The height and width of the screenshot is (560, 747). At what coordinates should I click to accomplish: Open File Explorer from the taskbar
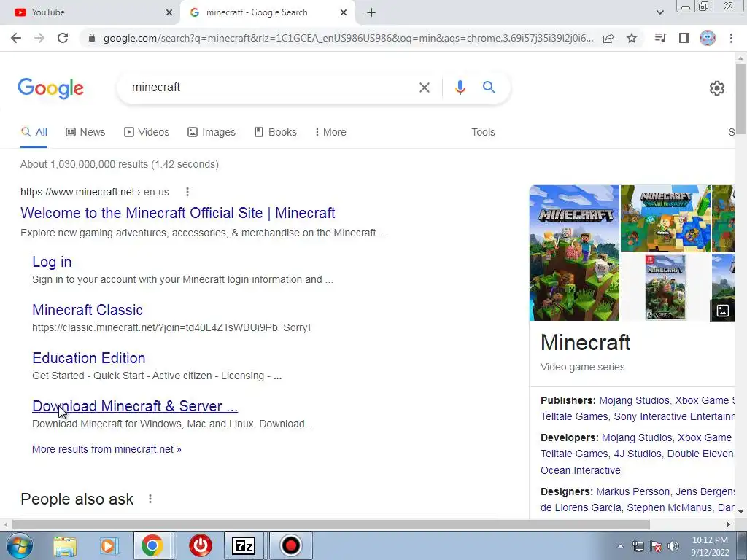tap(65, 545)
